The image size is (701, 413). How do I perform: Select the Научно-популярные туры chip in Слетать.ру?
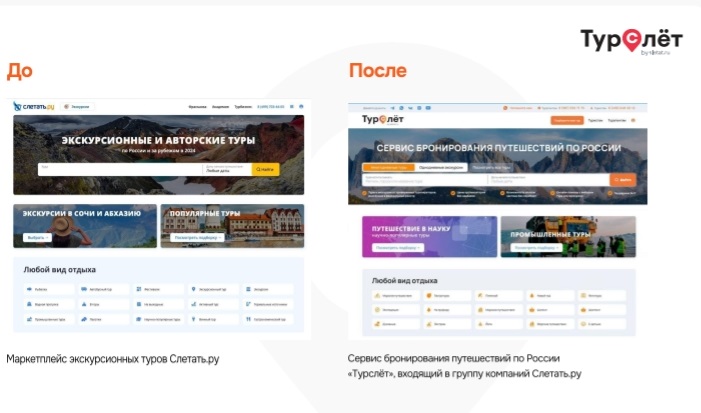(158, 320)
